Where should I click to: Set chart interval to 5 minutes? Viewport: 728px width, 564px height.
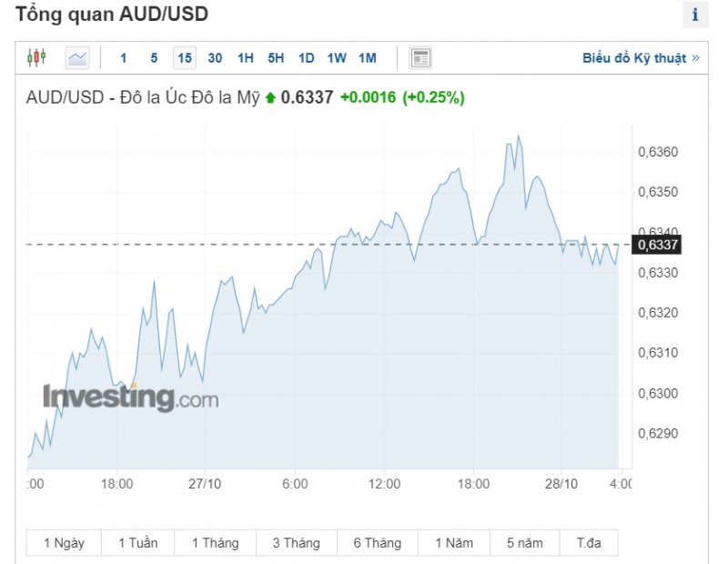click(154, 58)
